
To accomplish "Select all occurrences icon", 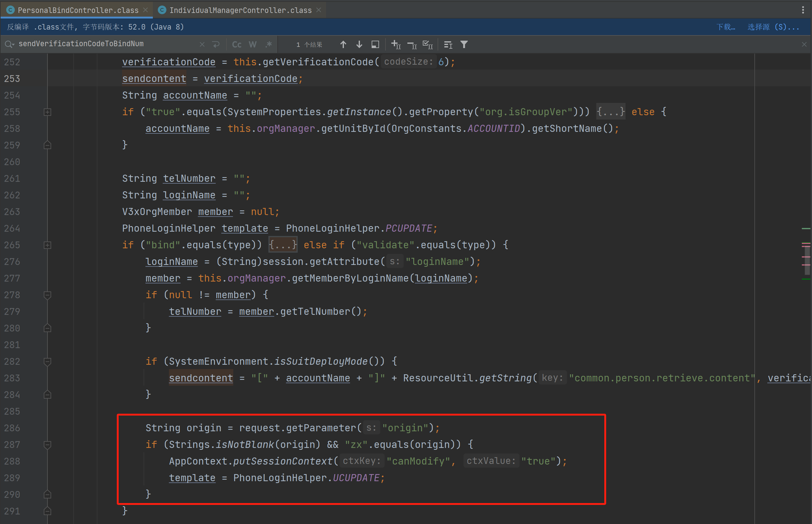I will [427, 45].
